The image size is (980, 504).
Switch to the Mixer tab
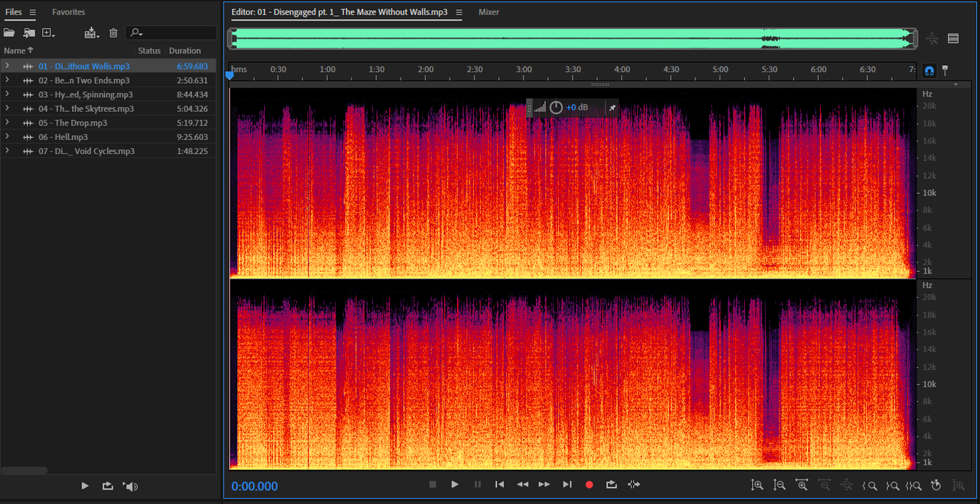[x=488, y=12]
